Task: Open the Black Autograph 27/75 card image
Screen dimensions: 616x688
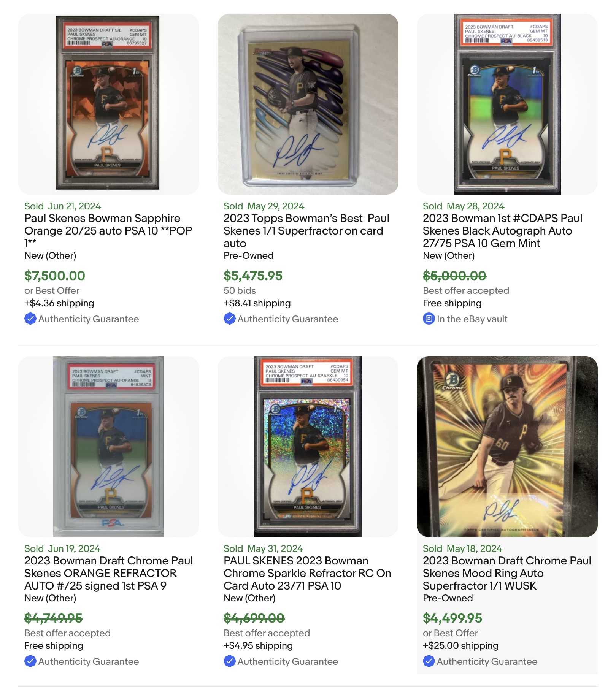Action: (x=507, y=104)
